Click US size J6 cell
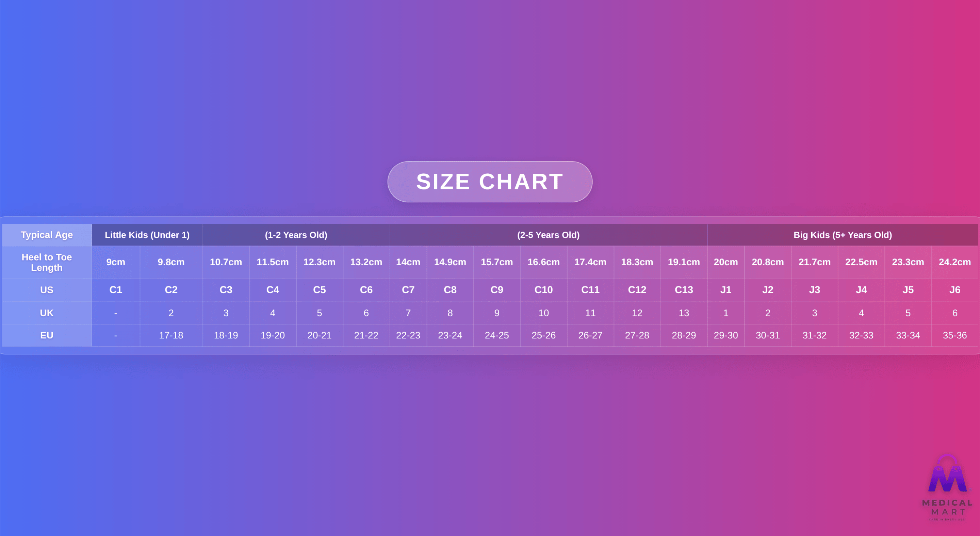Viewport: 980px width, 536px height. click(954, 290)
